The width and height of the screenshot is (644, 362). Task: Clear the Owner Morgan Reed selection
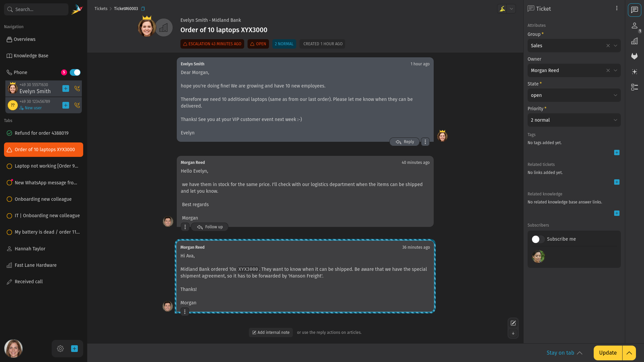(608, 70)
